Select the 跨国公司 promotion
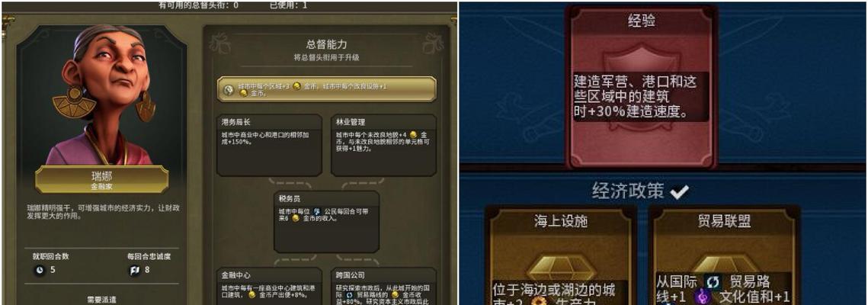The height and width of the screenshot is (305, 868). click(x=383, y=286)
